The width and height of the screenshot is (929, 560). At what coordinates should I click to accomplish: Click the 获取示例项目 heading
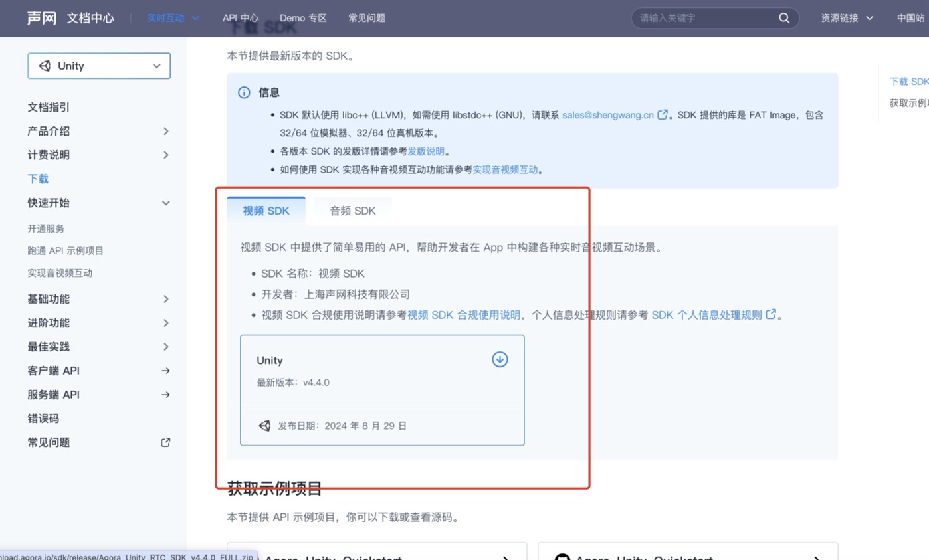click(274, 488)
